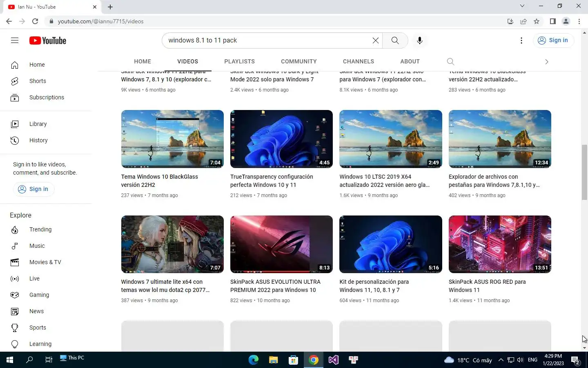Click the YouTube logo
588x368 pixels.
pos(48,40)
